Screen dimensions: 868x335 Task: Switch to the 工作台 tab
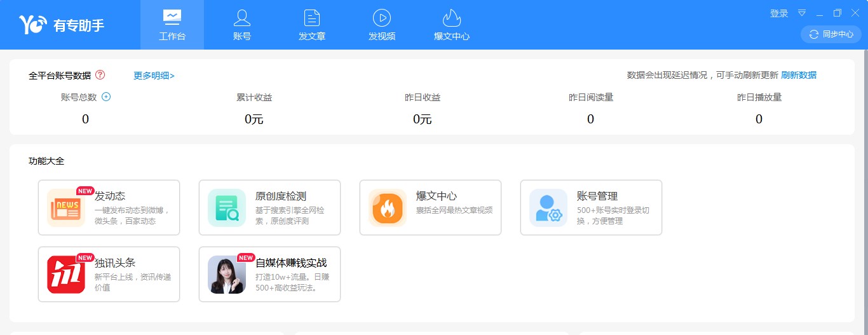tap(172, 25)
